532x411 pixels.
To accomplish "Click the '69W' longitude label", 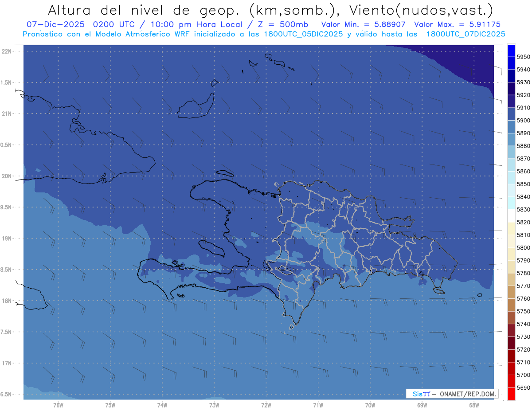I will click(422, 405).
